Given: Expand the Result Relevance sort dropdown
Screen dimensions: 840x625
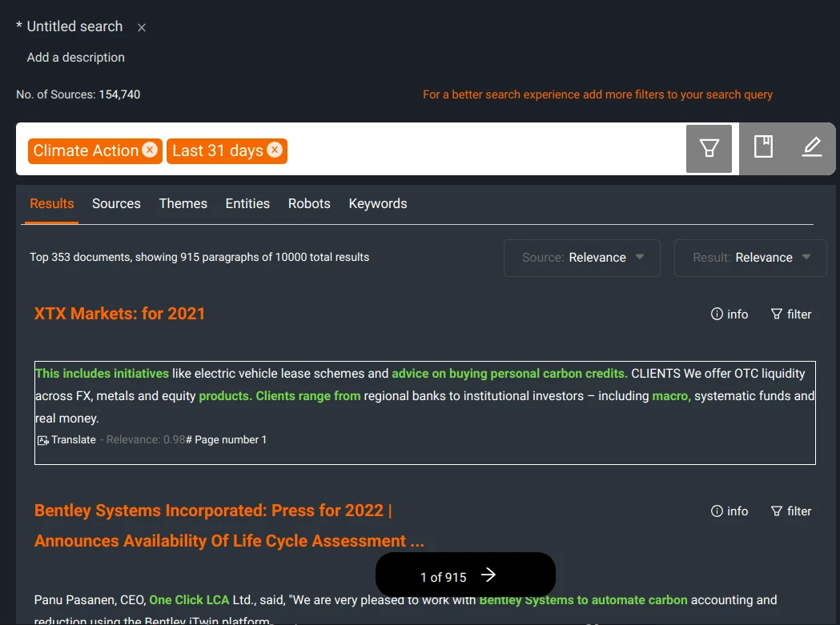Looking at the screenshot, I should click(750, 258).
